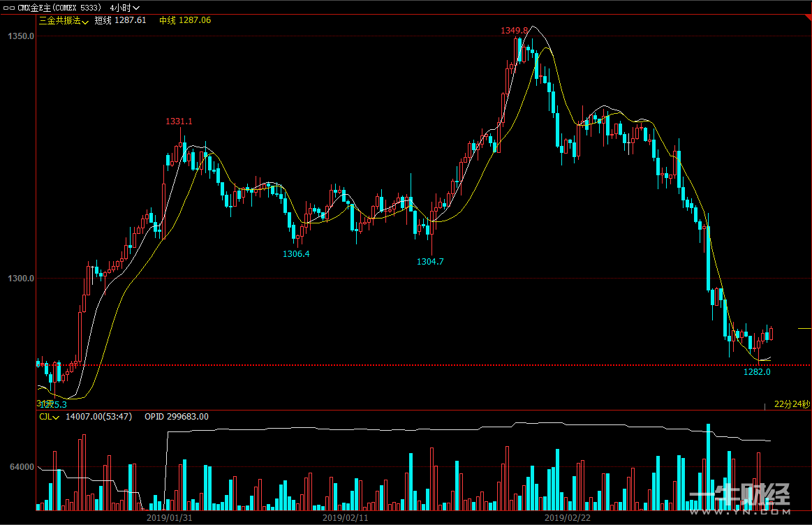812x525 pixels.
Task: Click the 2019/01/31 date on time axis
Action: pos(169,518)
